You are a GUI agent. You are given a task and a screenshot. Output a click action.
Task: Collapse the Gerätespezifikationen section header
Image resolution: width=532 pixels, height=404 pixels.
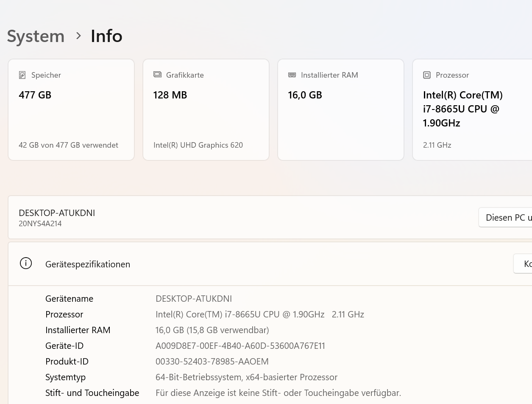[270, 264]
